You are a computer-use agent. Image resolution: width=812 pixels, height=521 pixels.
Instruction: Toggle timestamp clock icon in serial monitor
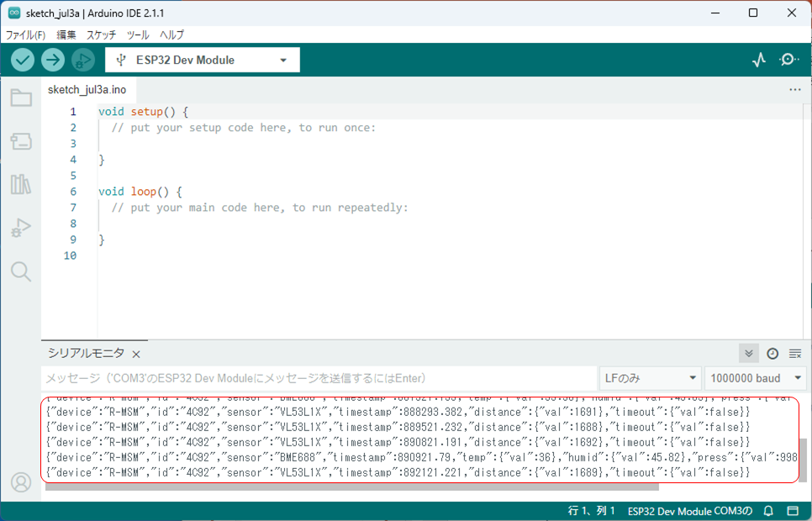pos(772,354)
